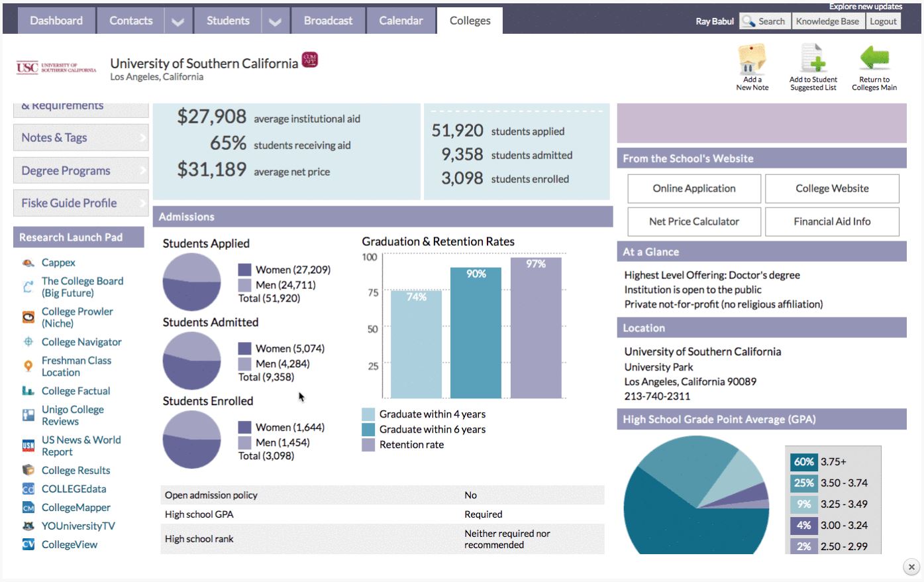Click the CollegeView icon
Image resolution: width=924 pixels, height=582 pixels.
click(28, 544)
